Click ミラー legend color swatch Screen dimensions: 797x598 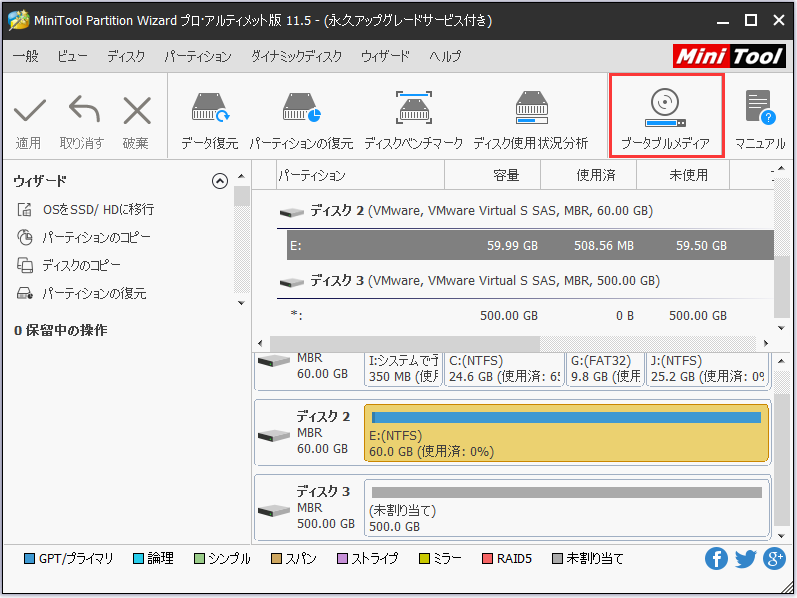pos(424,559)
